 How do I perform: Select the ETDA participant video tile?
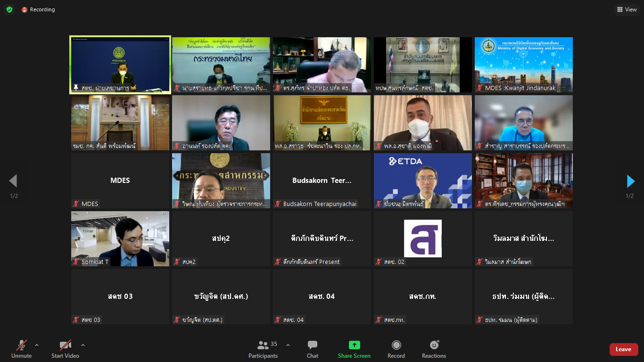422,181
